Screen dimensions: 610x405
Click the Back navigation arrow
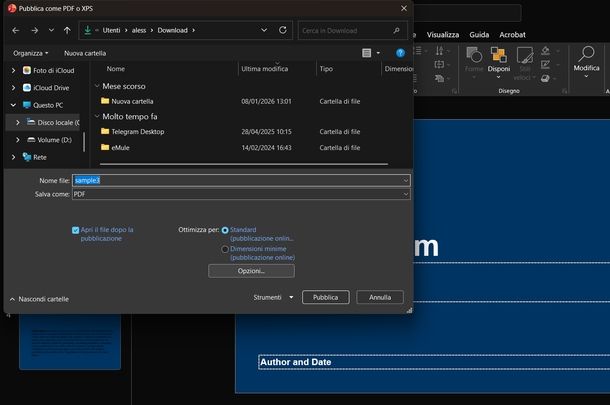click(17, 31)
